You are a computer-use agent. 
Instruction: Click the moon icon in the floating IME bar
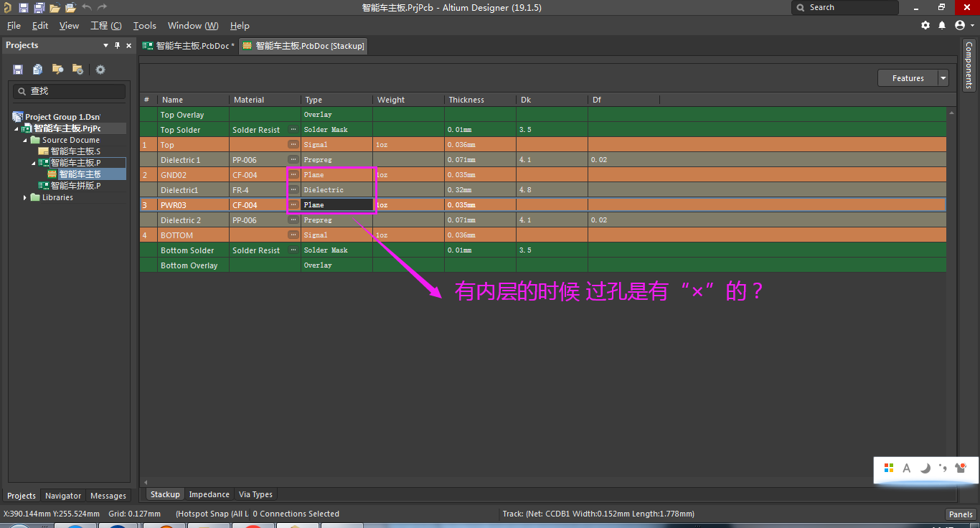pyautogui.click(x=925, y=468)
